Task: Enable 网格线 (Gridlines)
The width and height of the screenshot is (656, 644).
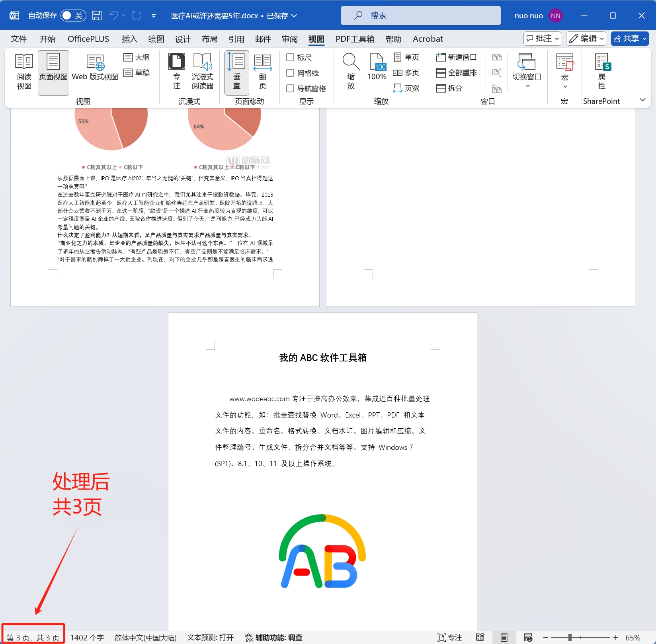Action: (290, 73)
